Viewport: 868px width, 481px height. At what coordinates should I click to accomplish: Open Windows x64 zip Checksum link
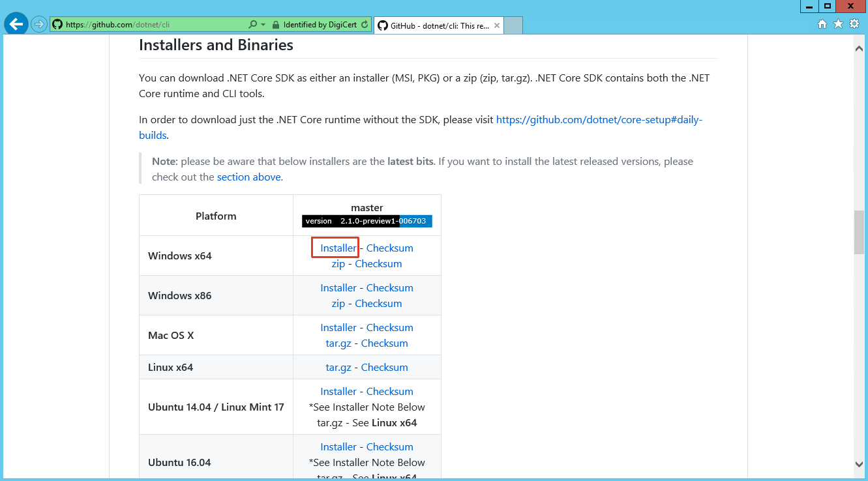click(378, 263)
